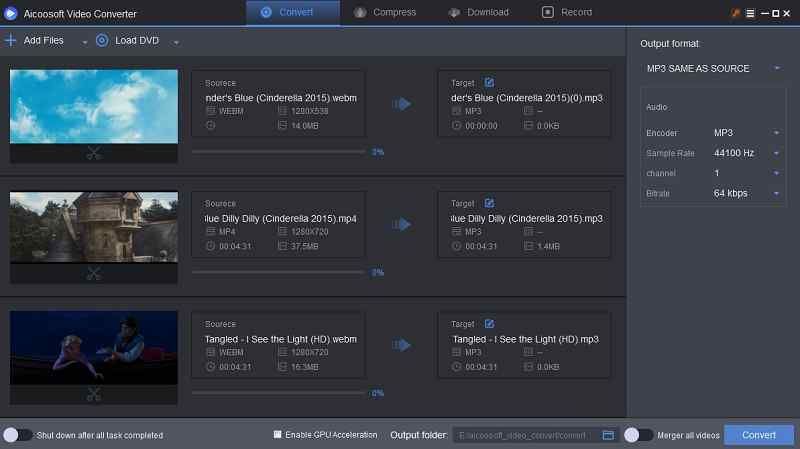This screenshot has width=800, height=449.
Task: Click progress bar of Dilly Dilly mp4
Action: (279, 272)
